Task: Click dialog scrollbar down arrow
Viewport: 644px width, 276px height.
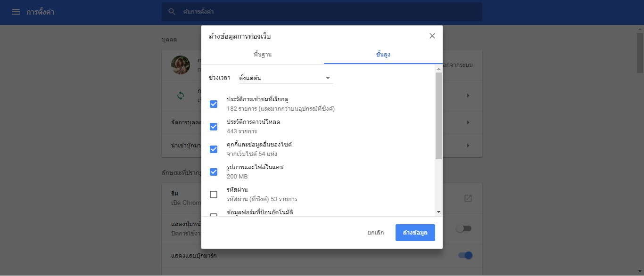Action: point(438,212)
